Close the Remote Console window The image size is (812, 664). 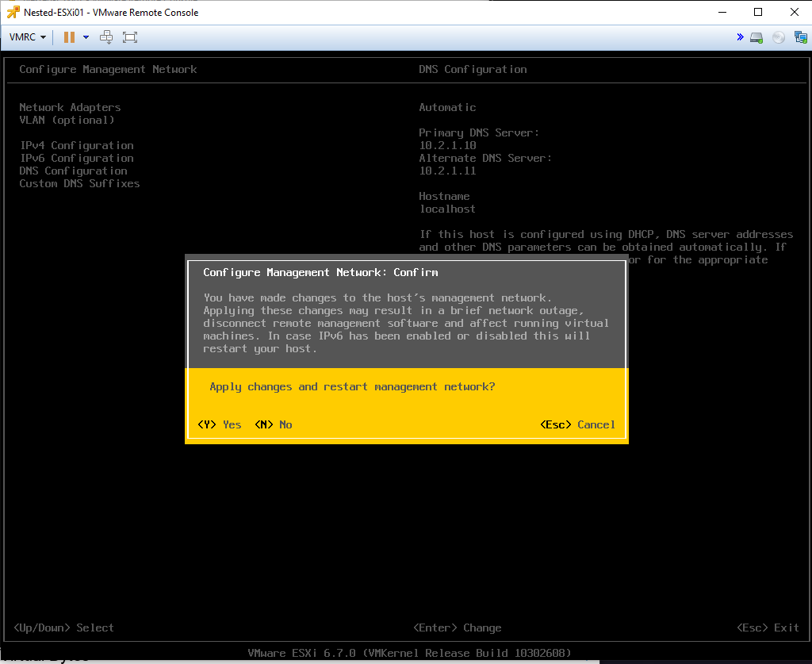tap(795, 13)
